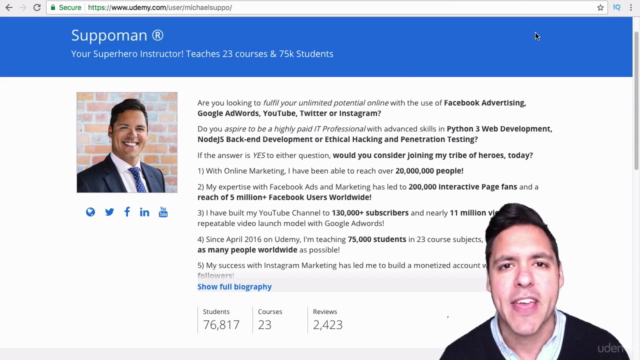Click the browser forward arrow
Viewport: 640px width, 360px height.
pos(23,7)
